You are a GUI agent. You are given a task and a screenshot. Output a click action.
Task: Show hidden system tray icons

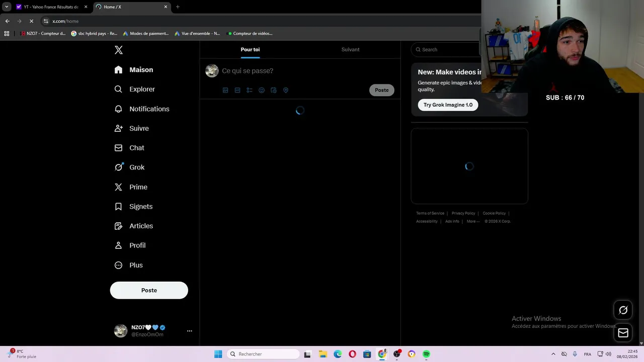[553, 354]
